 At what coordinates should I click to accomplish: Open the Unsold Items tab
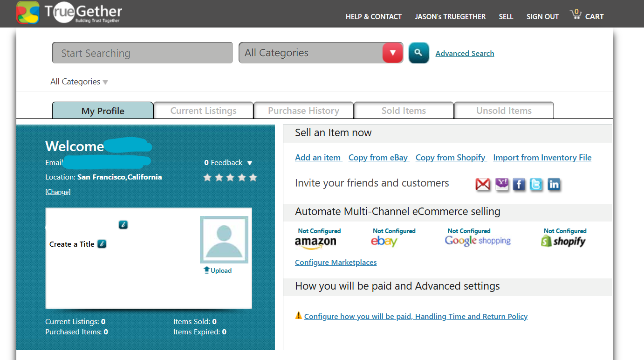[504, 111]
